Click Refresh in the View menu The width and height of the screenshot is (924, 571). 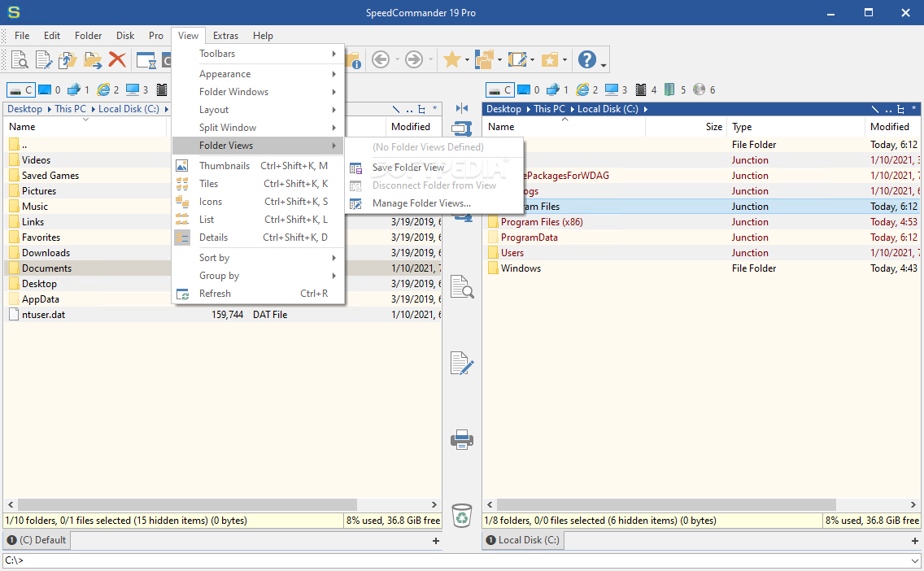pos(258,294)
